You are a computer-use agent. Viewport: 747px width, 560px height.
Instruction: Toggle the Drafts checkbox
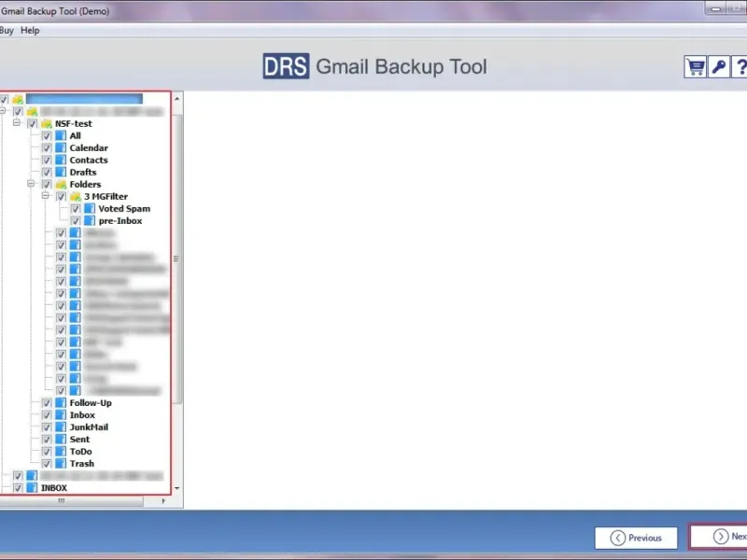(46, 173)
